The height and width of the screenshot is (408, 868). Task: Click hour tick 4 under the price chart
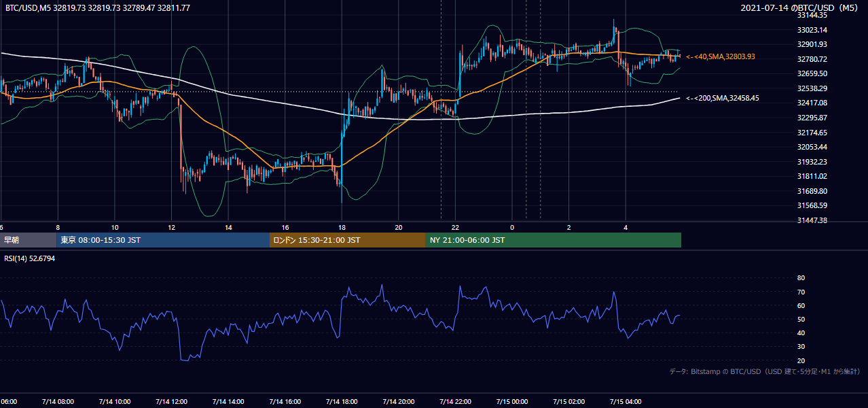pyautogui.click(x=626, y=227)
